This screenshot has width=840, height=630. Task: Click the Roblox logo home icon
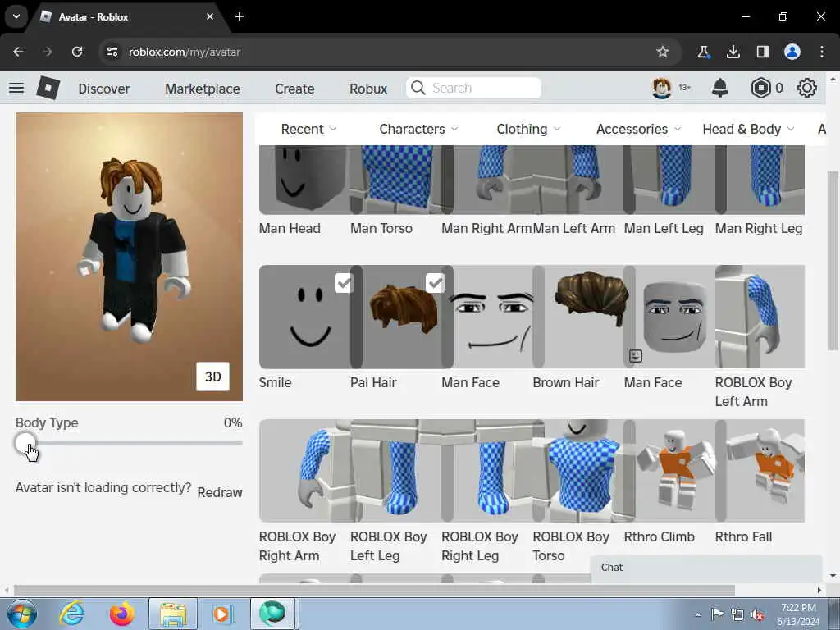pyautogui.click(x=48, y=88)
